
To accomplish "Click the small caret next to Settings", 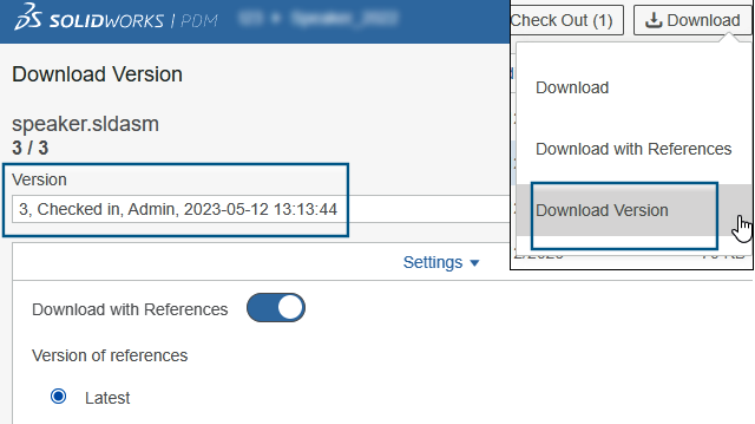I will pyautogui.click(x=475, y=263).
